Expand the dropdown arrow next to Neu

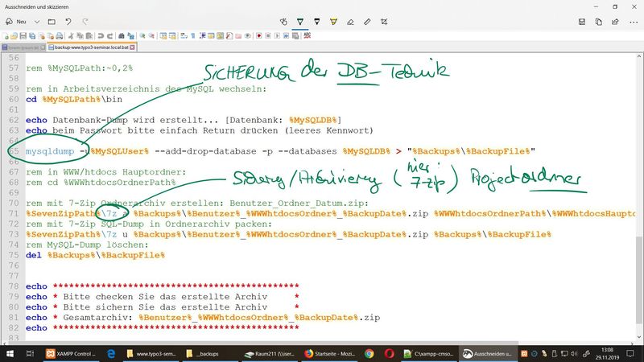[x=38, y=22]
